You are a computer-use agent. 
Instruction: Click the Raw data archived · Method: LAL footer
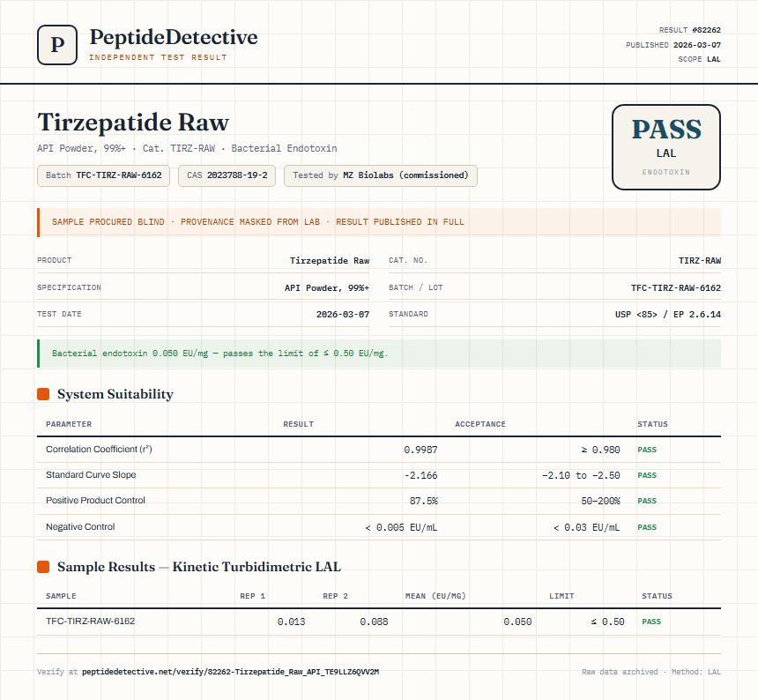651,672
